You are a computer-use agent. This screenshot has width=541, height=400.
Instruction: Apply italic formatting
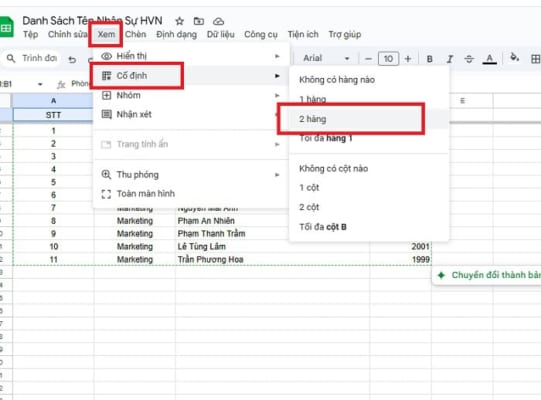(x=450, y=59)
